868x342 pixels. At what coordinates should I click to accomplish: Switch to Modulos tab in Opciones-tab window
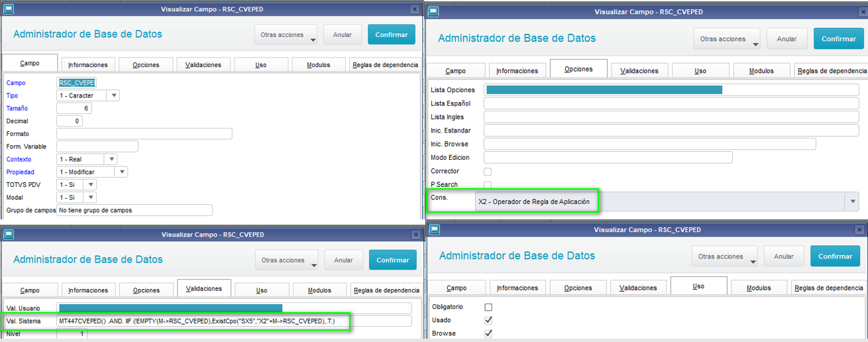click(x=761, y=71)
